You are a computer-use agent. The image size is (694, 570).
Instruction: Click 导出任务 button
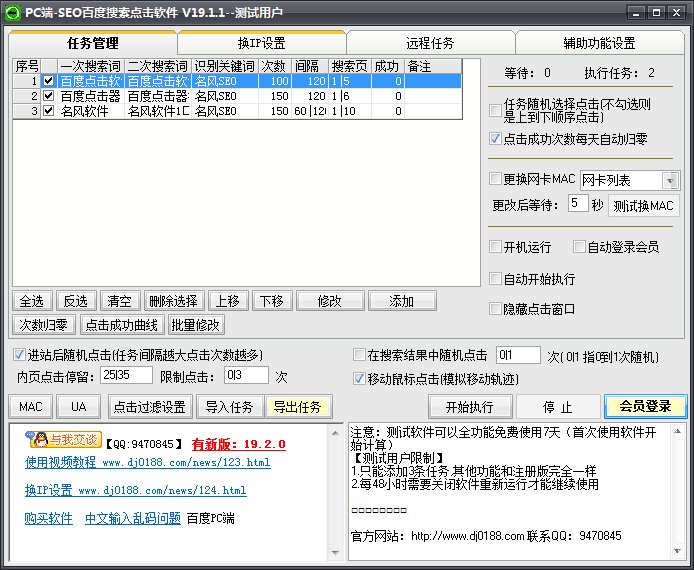tap(297, 407)
